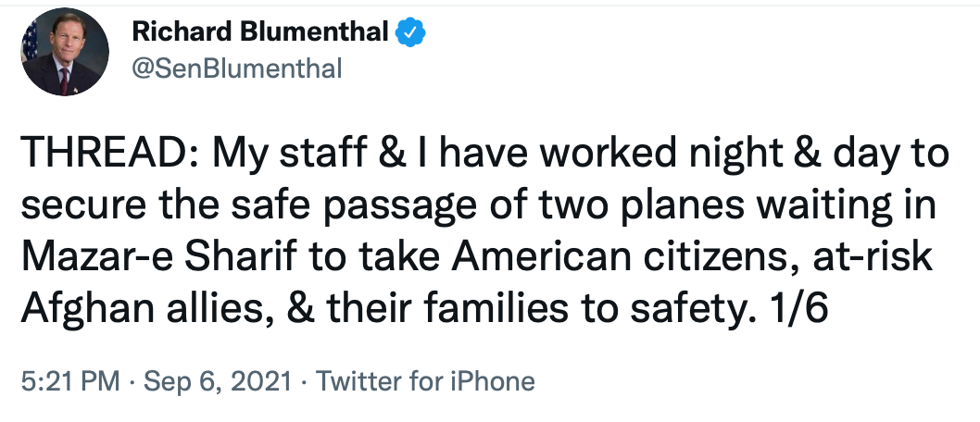Click the Richard Blumenthal display name
980x422 pixels.
(x=260, y=33)
